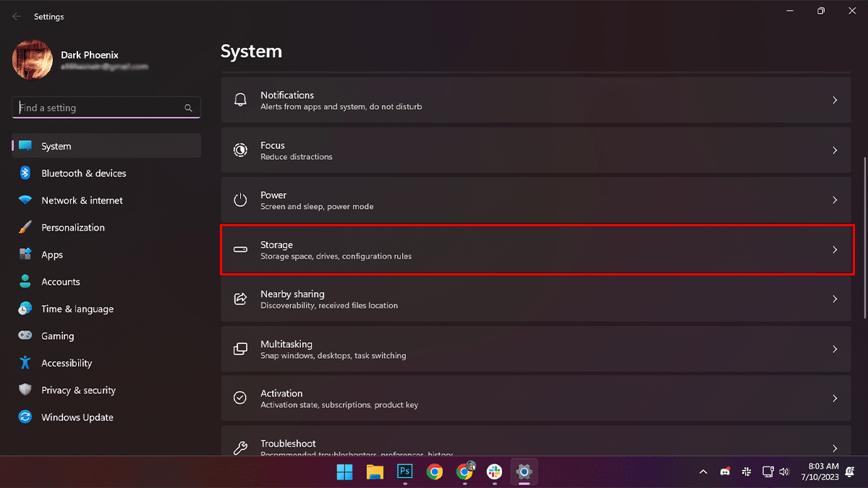This screenshot has height=488, width=868.
Task: Open Multitasking settings via its chevron
Action: coord(835,349)
